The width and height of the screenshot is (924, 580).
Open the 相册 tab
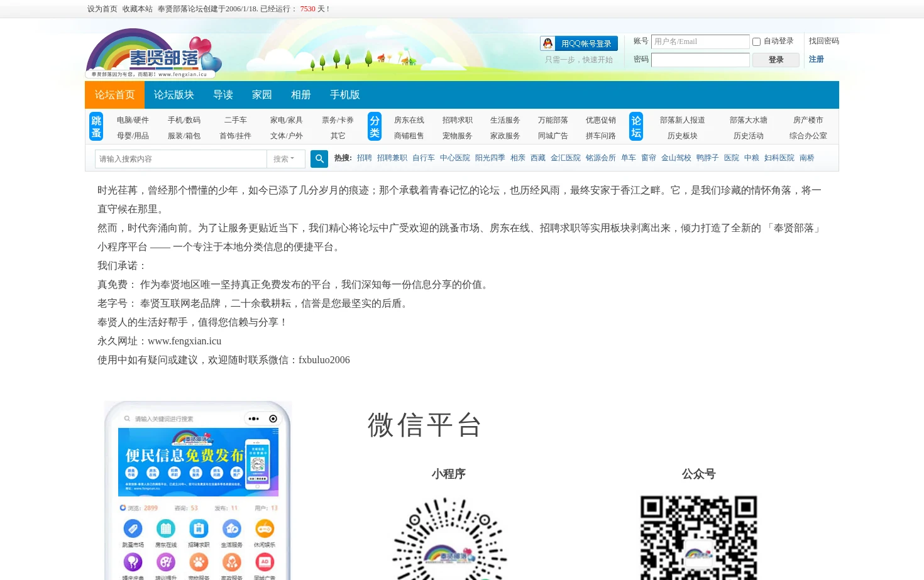pyautogui.click(x=301, y=95)
